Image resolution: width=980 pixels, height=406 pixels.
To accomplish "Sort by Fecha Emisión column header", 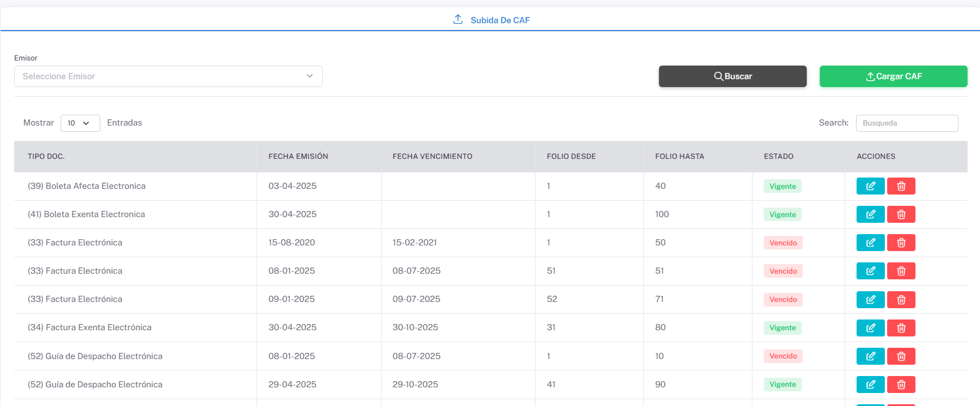I will [x=298, y=157].
